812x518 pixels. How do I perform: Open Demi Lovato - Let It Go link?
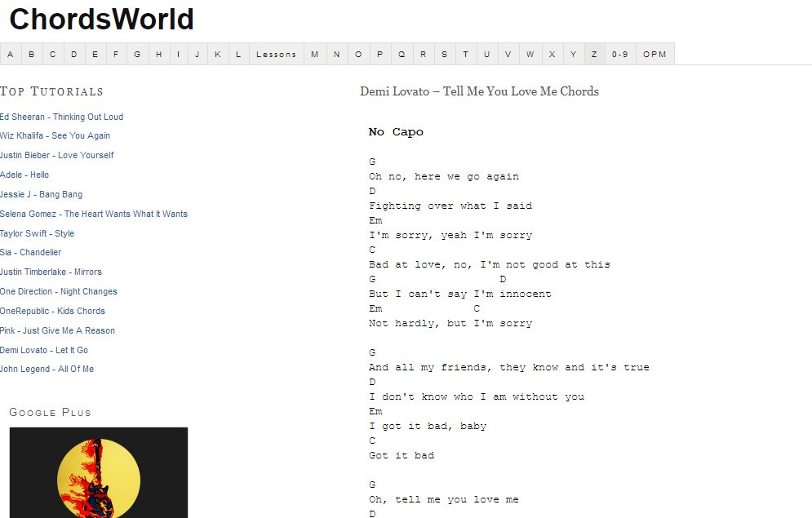pos(44,350)
